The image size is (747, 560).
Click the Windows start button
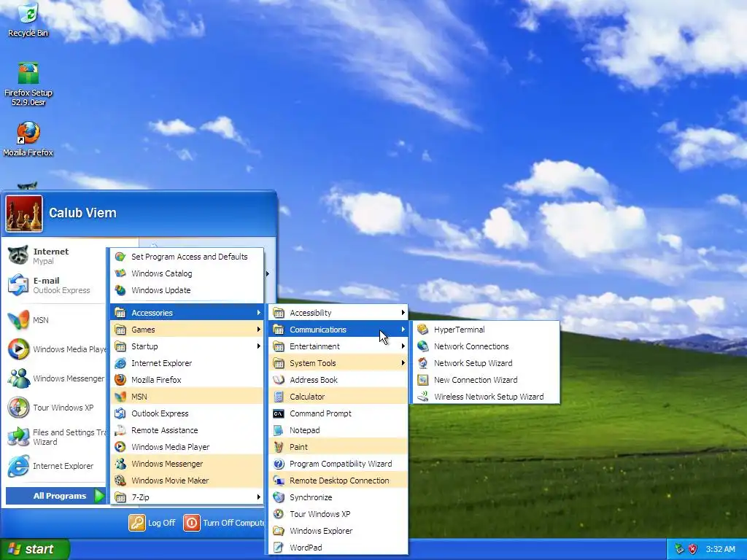pyautogui.click(x=35, y=549)
